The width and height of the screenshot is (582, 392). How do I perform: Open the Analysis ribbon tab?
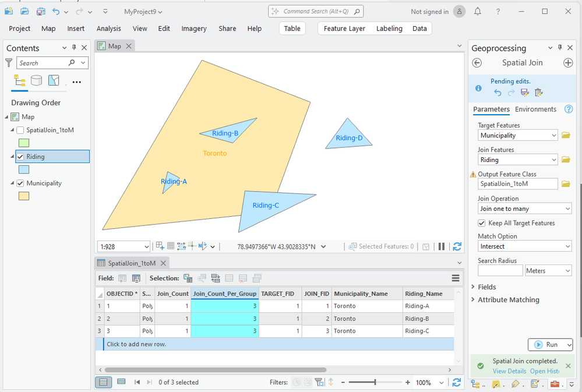(109, 29)
